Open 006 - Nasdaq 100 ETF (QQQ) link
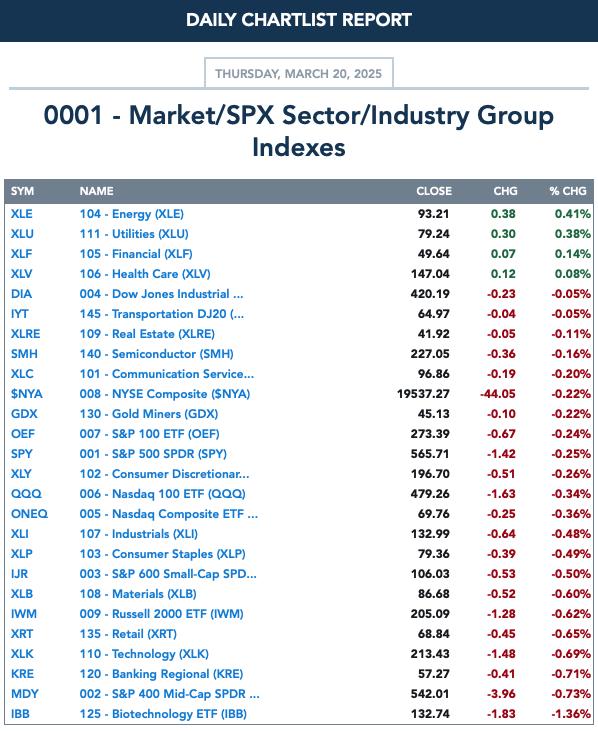This screenshot has height=731, width=598. tap(162, 494)
